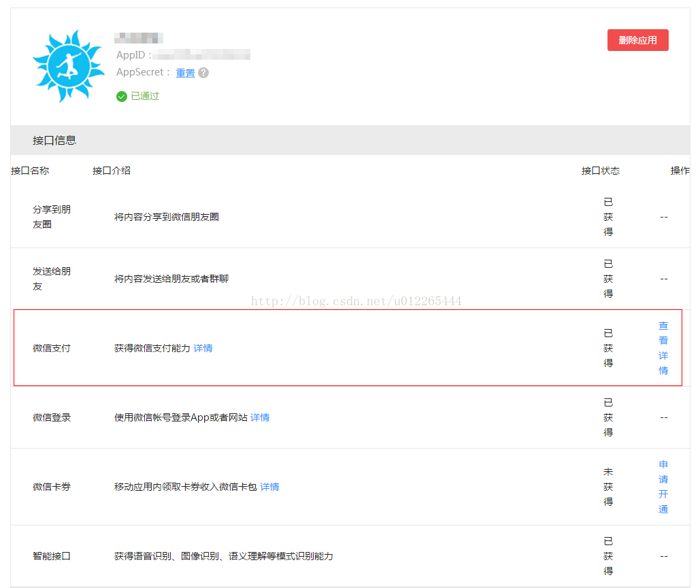Click 查看详情 in the 微信支付 row

[663, 348]
